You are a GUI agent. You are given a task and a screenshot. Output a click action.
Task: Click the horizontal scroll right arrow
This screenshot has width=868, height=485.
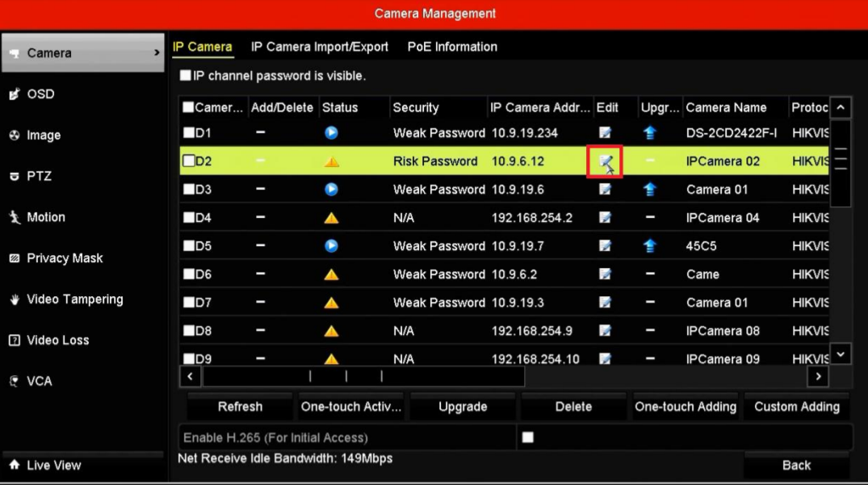818,377
